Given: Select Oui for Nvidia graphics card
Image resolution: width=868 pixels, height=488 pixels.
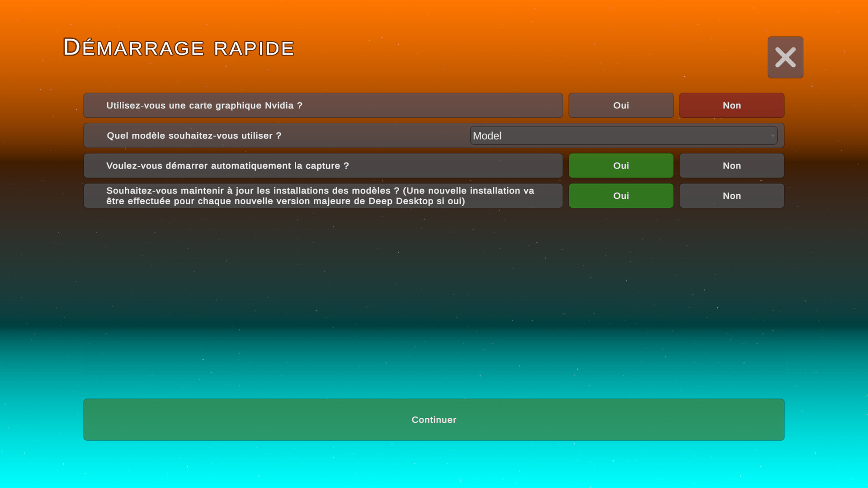Looking at the screenshot, I should coord(621,105).
